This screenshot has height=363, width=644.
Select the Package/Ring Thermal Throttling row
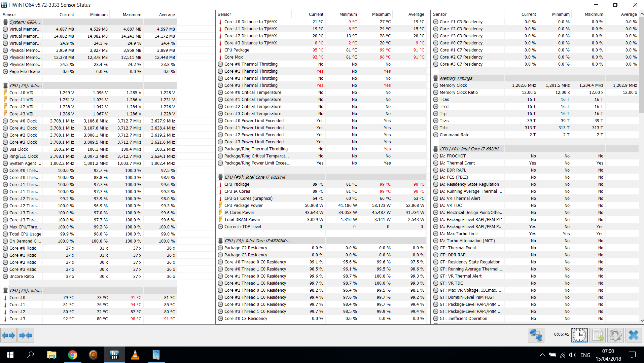click(x=321, y=149)
